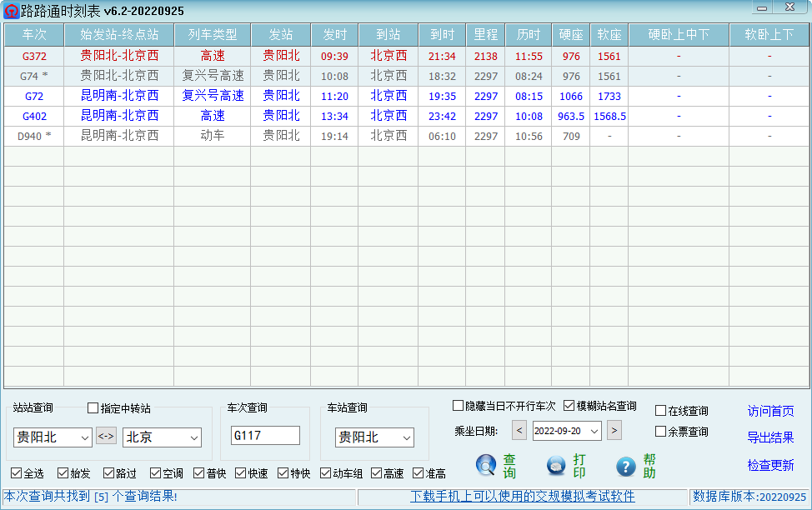The height and width of the screenshot is (510, 812).
Task: Open the 访问首页 link
Action: click(769, 410)
